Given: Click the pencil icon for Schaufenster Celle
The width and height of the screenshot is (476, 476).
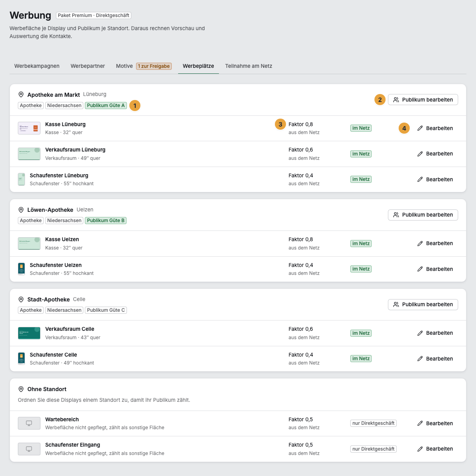Looking at the screenshot, I should (x=420, y=359).
